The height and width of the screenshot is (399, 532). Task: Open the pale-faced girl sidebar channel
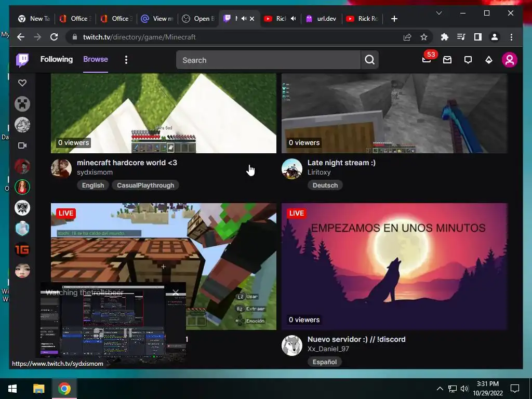click(22, 271)
